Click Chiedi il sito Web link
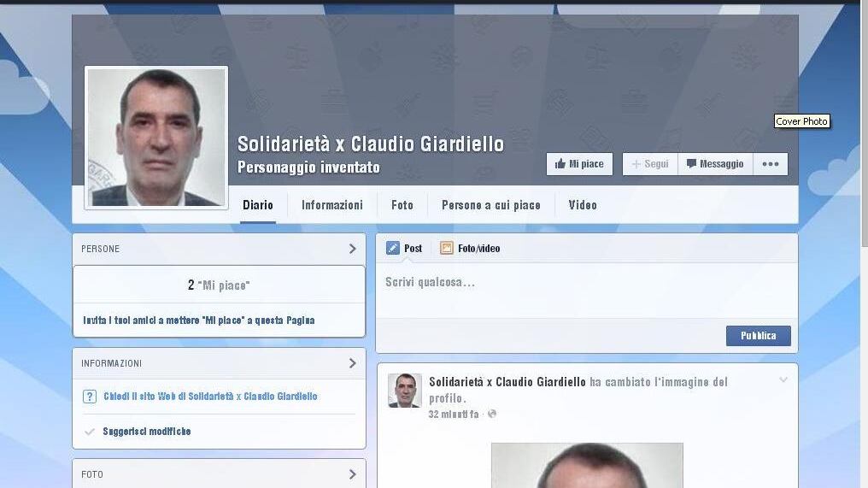Viewport: 868px width, 488px height. (x=210, y=397)
